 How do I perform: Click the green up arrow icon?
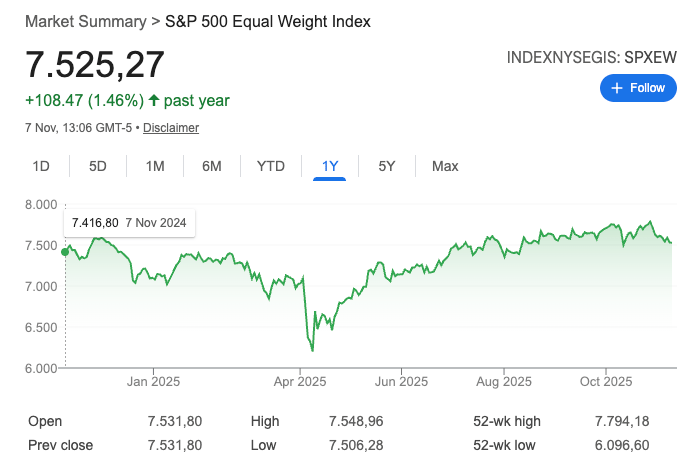[x=154, y=100]
